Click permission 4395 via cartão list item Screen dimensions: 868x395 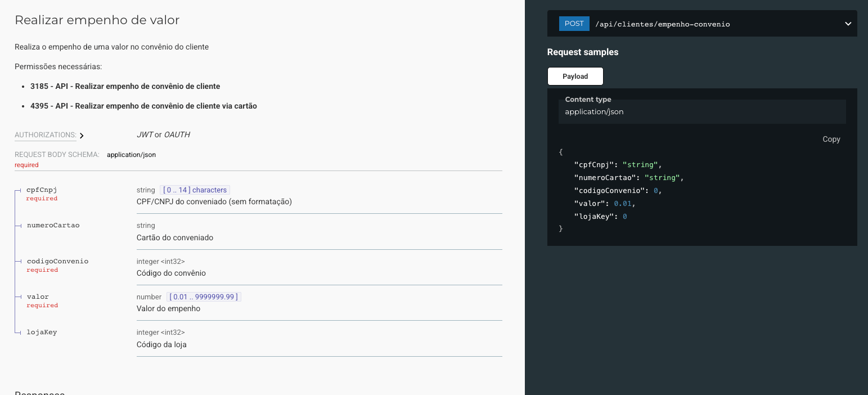143,106
